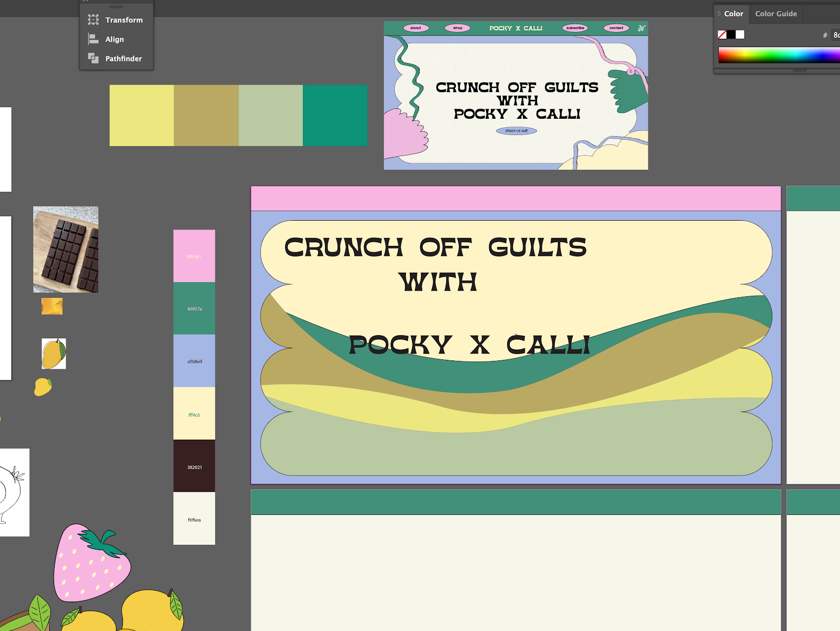Select large 'POCKY X CALLI' text on artboard
The image size is (840, 631).
point(470,345)
